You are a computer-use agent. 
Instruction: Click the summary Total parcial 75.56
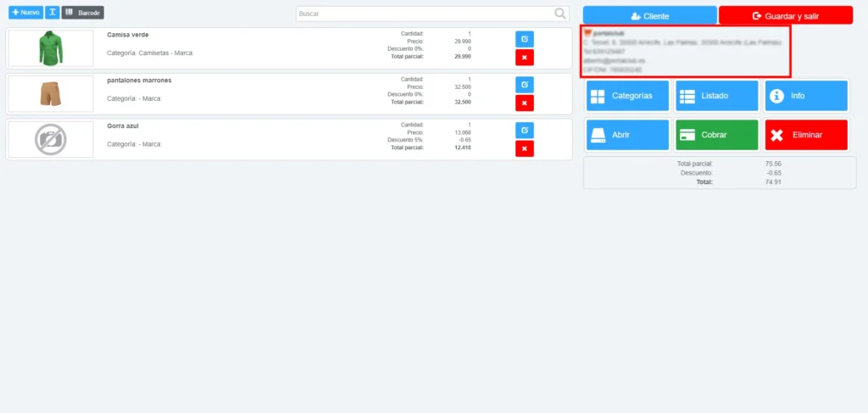[x=773, y=164]
